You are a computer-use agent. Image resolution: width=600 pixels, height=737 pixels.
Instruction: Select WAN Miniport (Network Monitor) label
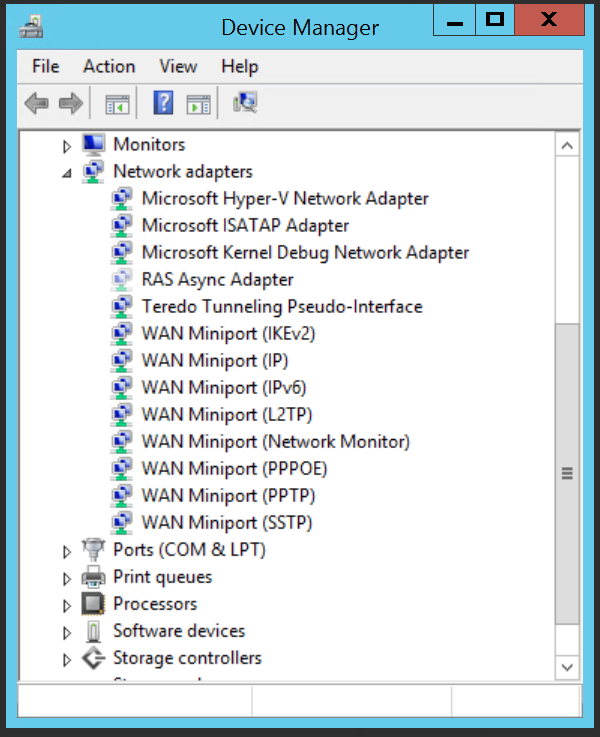pyautogui.click(x=276, y=442)
